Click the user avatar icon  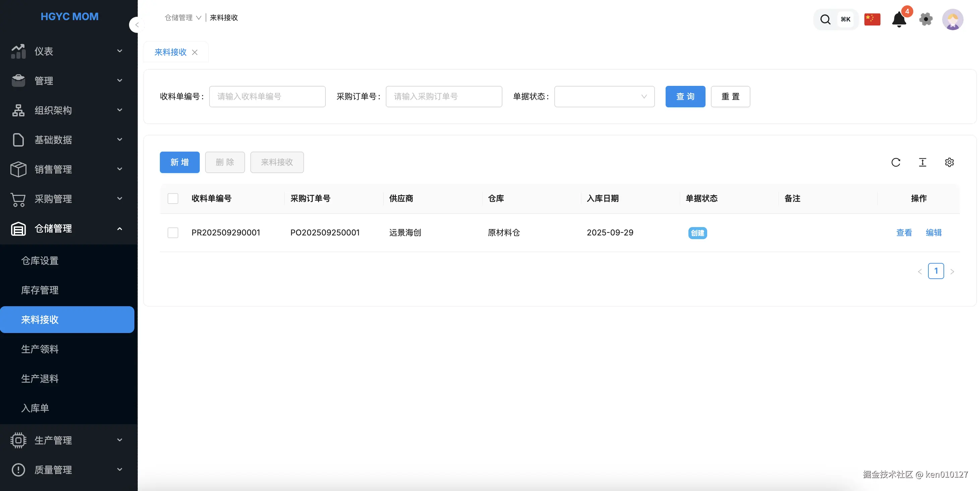(952, 19)
